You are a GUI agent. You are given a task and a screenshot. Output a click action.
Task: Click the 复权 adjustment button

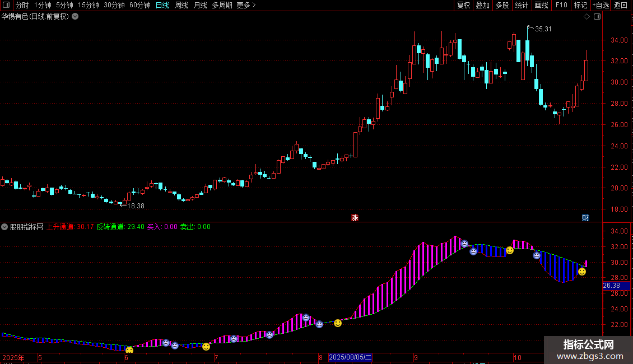463,5
